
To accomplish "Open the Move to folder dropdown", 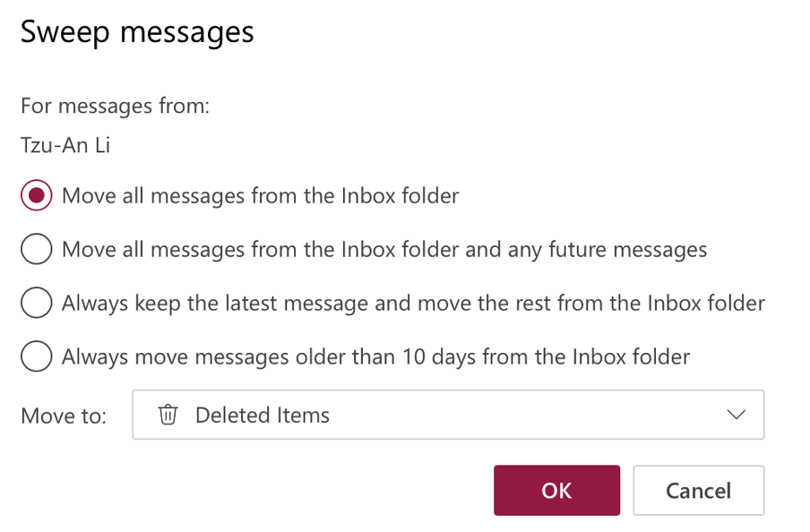I will 448,415.
